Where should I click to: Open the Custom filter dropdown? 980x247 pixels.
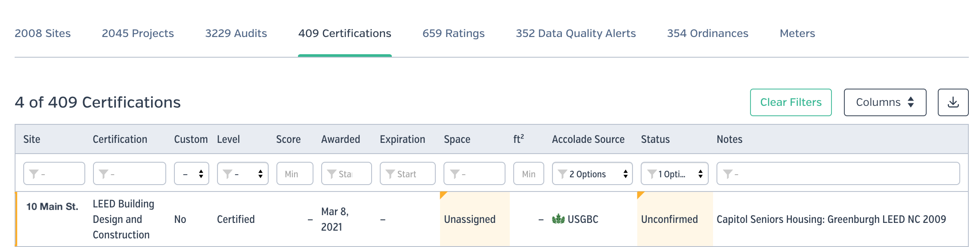click(192, 173)
